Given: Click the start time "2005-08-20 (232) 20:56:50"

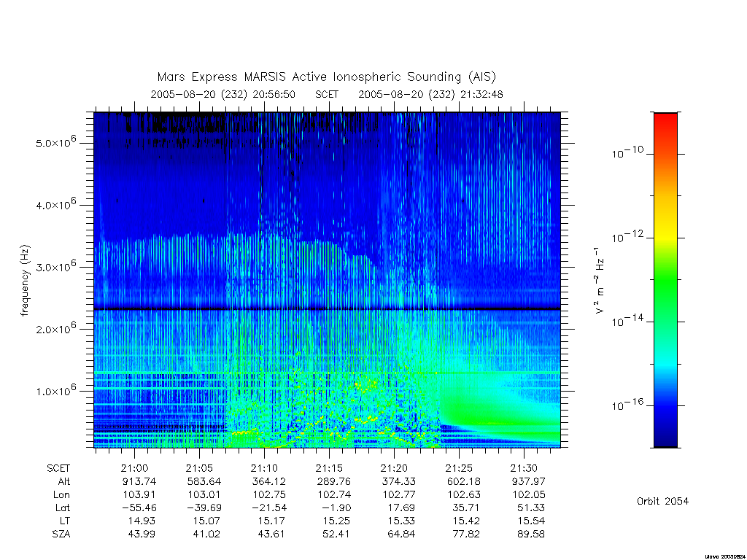Looking at the screenshot, I should 223,94.
